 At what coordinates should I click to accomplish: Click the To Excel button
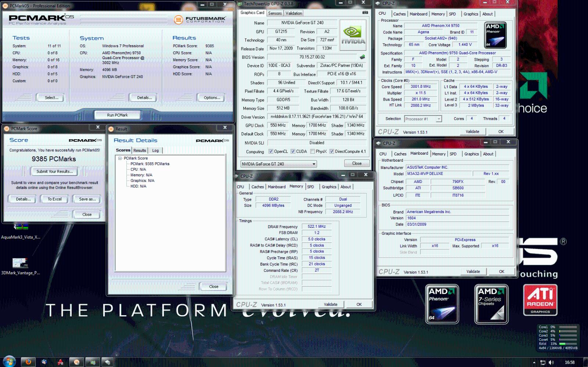click(55, 199)
